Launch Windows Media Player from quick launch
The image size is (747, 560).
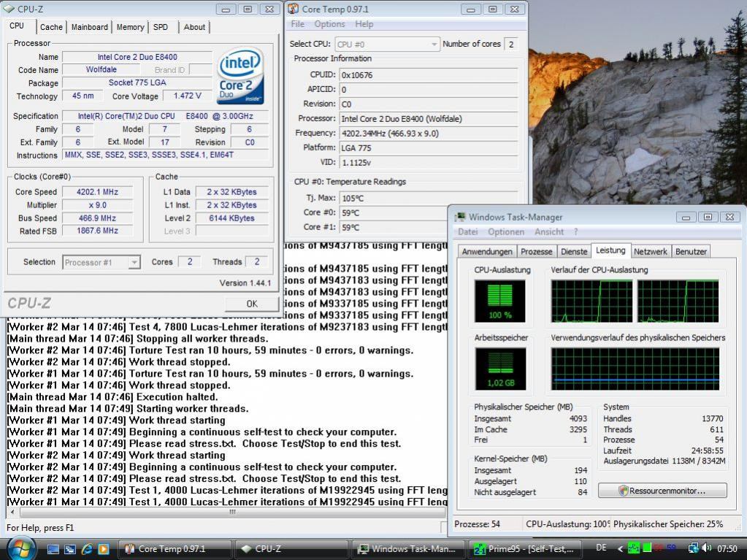coord(104,549)
